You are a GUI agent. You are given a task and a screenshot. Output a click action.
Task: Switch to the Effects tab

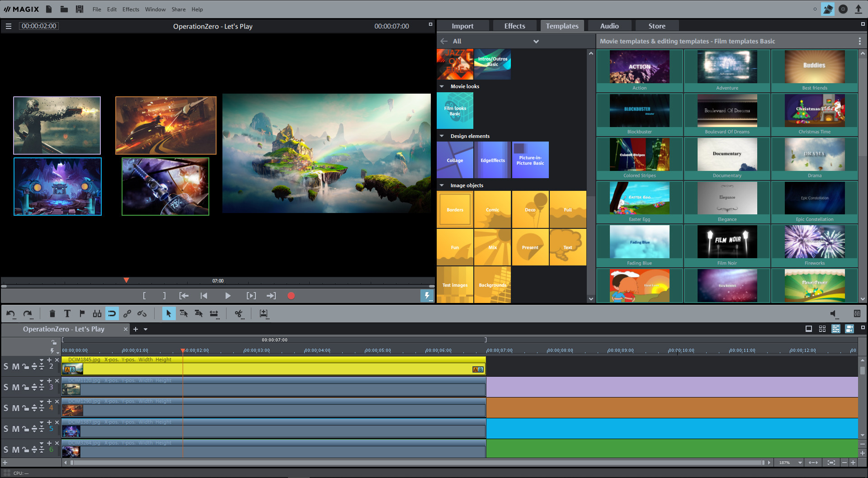coord(514,25)
